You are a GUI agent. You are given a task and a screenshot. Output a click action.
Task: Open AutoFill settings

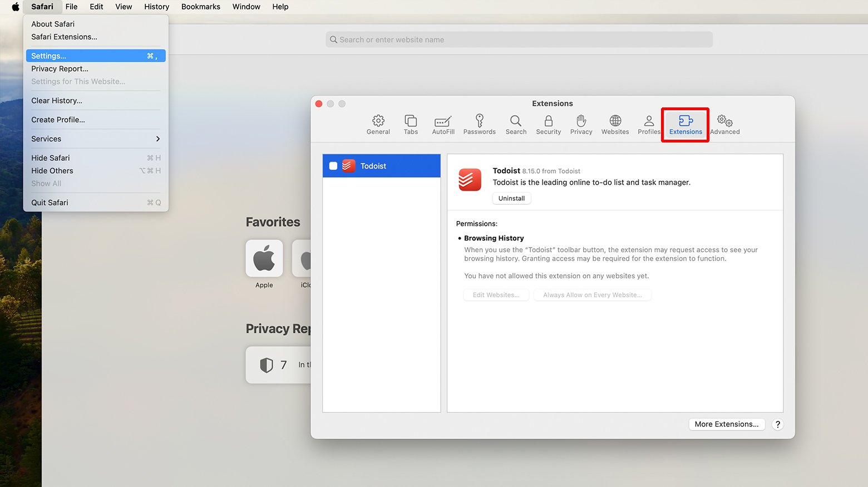click(x=443, y=124)
